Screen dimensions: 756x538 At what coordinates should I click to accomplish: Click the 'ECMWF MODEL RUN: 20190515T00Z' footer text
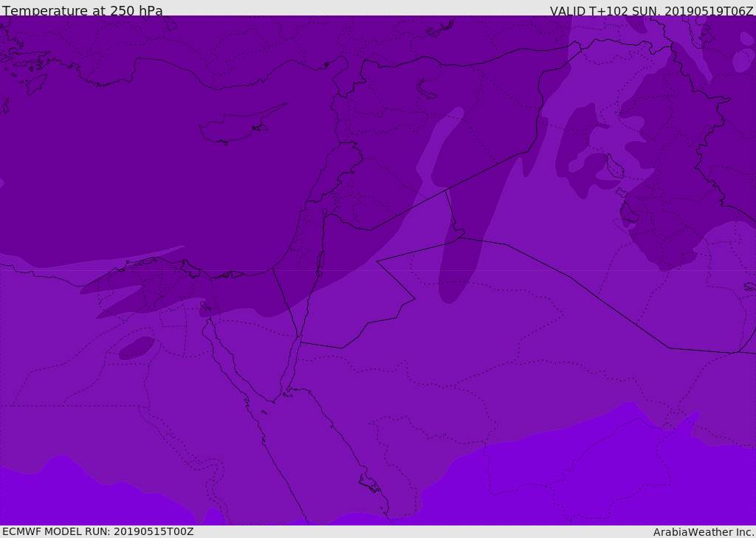click(98, 531)
